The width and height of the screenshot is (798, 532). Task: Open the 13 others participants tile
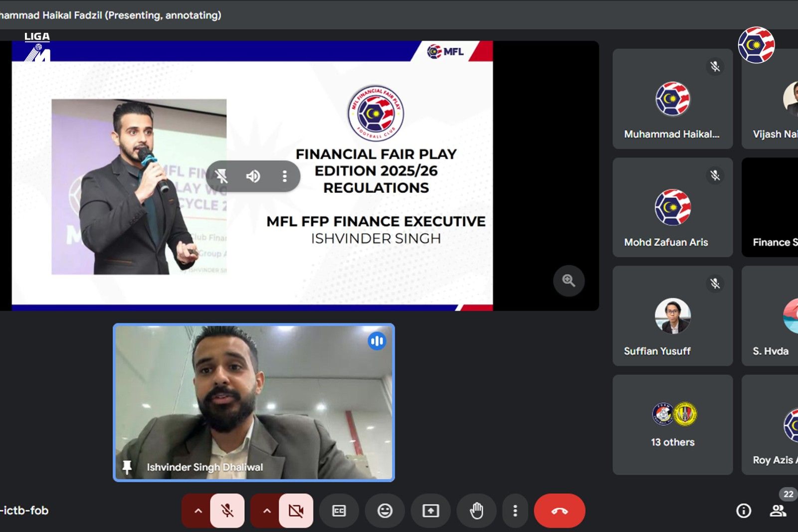673,425
